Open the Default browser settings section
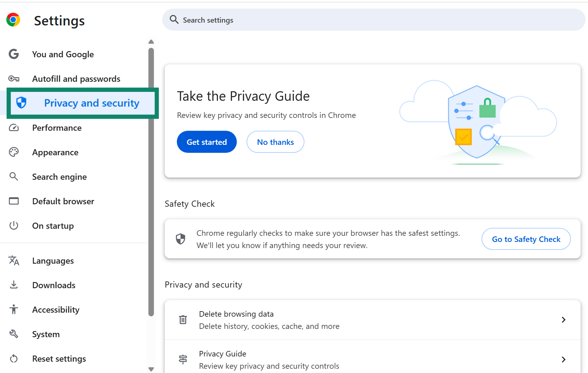This screenshot has height=373, width=588. coord(63,201)
